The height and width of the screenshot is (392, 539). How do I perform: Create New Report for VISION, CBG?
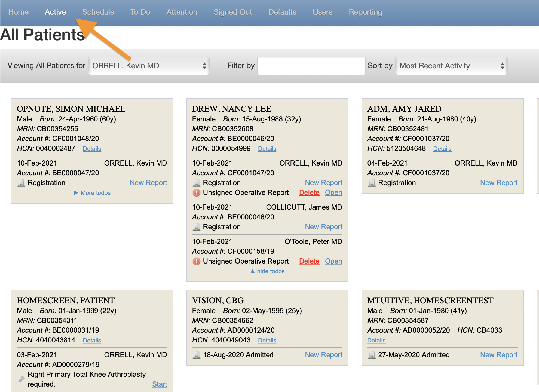pyautogui.click(x=324, y=355)
